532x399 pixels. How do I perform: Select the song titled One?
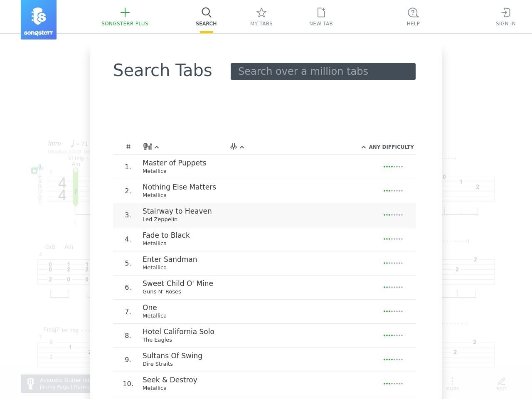264,311
